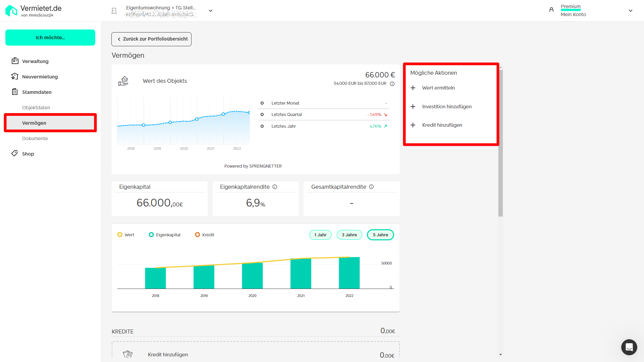Viewport: 644px width, 362px height.
Task: Open the chat support bubble icon
Action: click(x=629, y=347)
